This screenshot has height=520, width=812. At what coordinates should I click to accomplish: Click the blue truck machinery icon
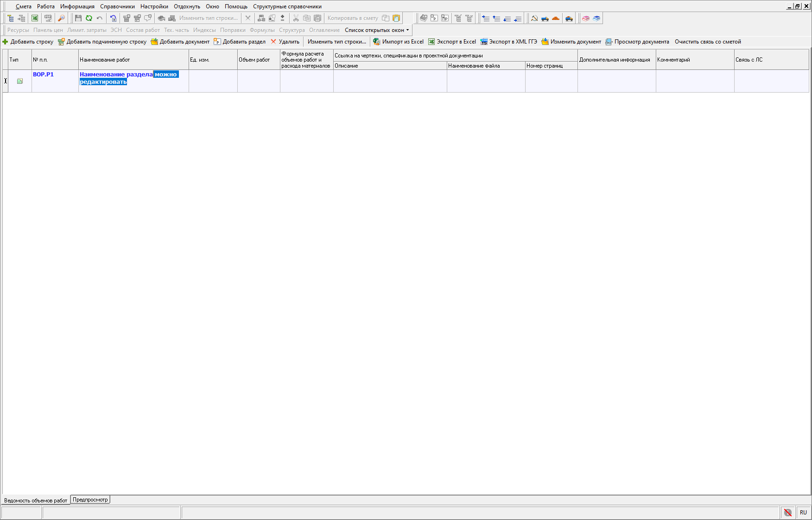545,18
